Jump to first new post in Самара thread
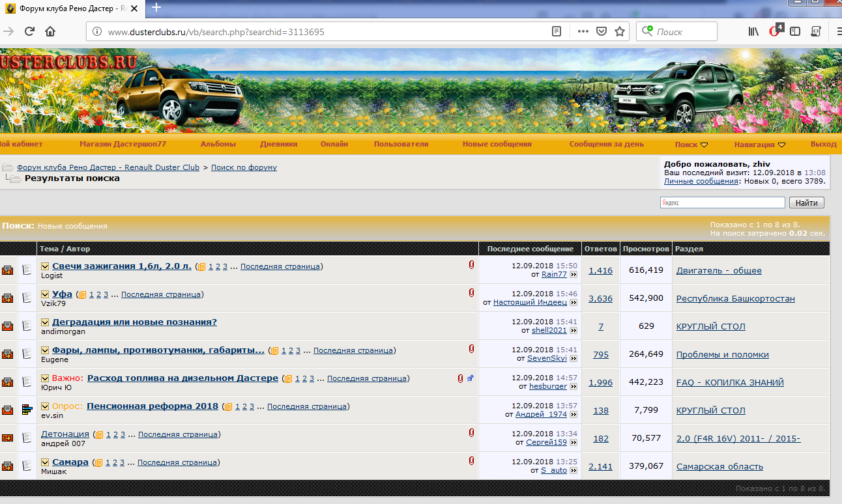 tap(45, 462)
